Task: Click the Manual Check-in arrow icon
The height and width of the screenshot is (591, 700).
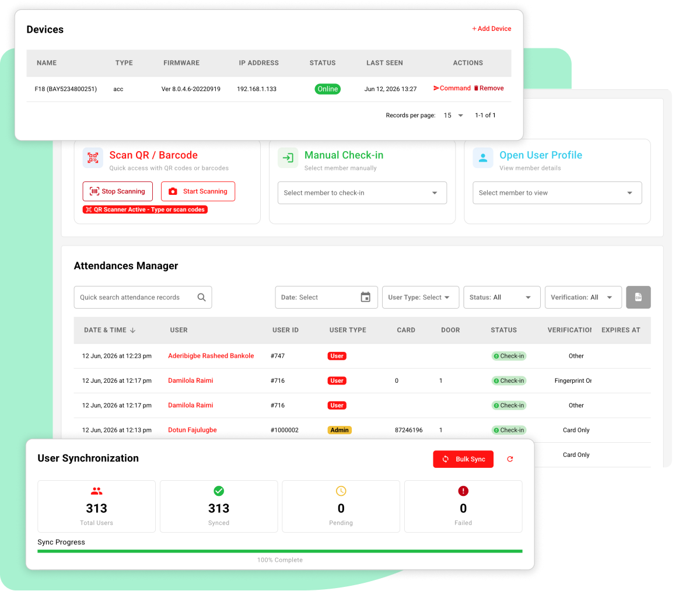Action: [288, 158]
